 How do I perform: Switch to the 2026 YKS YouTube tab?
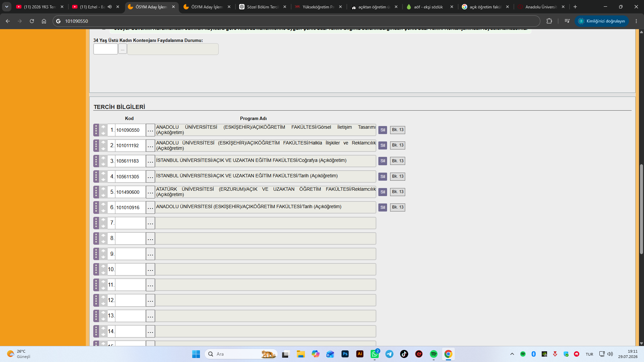click(40, 7)
